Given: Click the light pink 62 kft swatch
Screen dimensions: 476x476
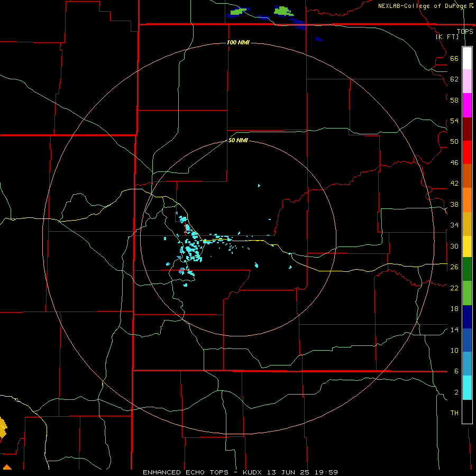Looking at the screenshot, I should coord(467,81).
